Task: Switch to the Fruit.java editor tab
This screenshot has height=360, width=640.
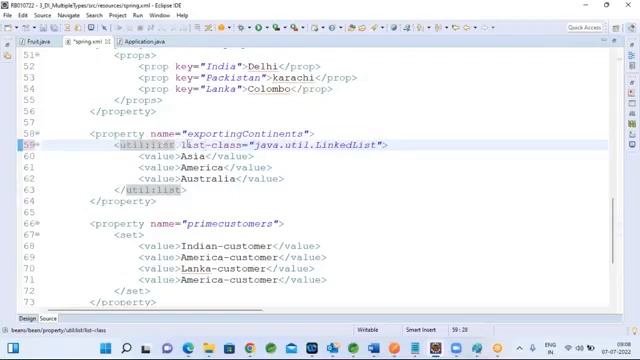Action: (38, 42)
